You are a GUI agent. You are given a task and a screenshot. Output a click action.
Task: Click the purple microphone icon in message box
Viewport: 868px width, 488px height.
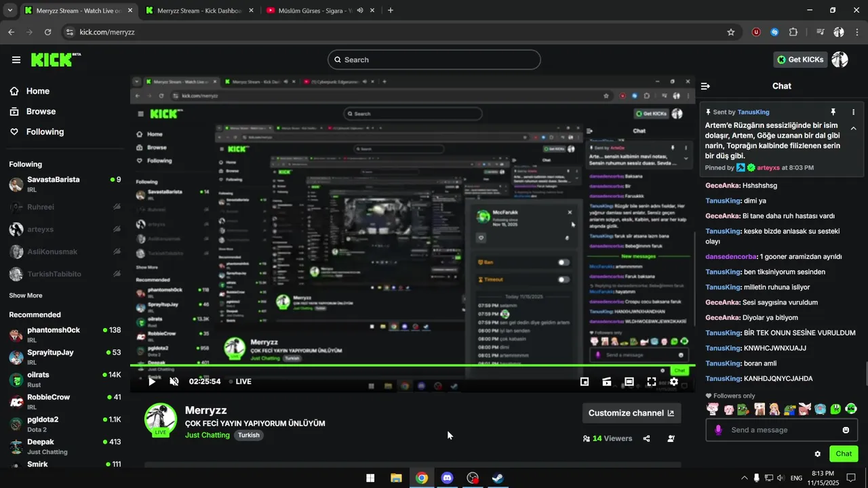click(718, 430)
